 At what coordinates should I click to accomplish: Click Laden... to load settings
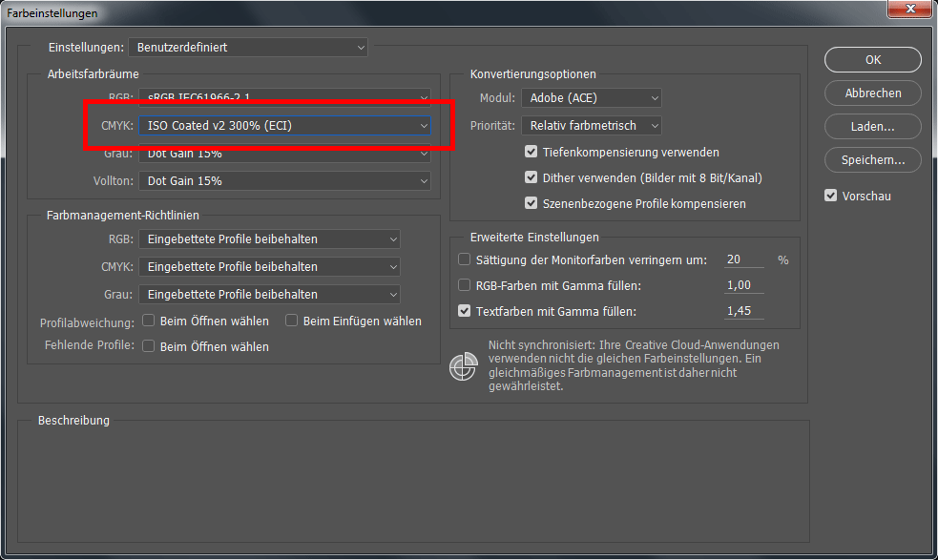pos(872,126)
